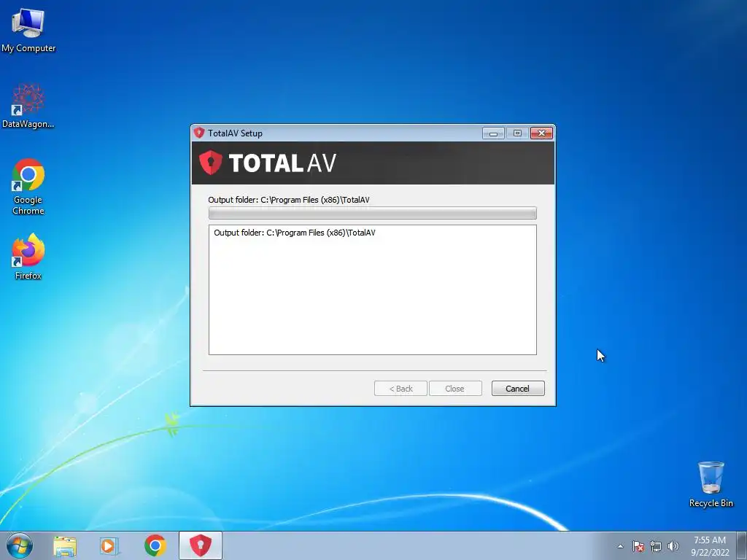The image size is (747, 560).
Task: Click the disabled Close button
Action: click(455, 389)
